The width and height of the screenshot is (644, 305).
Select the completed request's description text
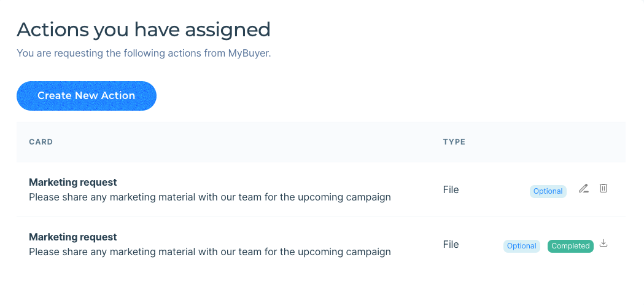(209, 252)
